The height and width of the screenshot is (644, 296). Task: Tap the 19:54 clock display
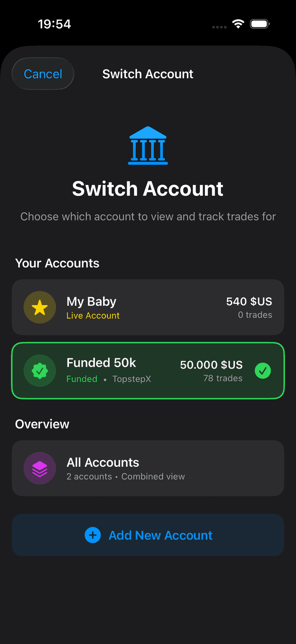coord(54,24)
